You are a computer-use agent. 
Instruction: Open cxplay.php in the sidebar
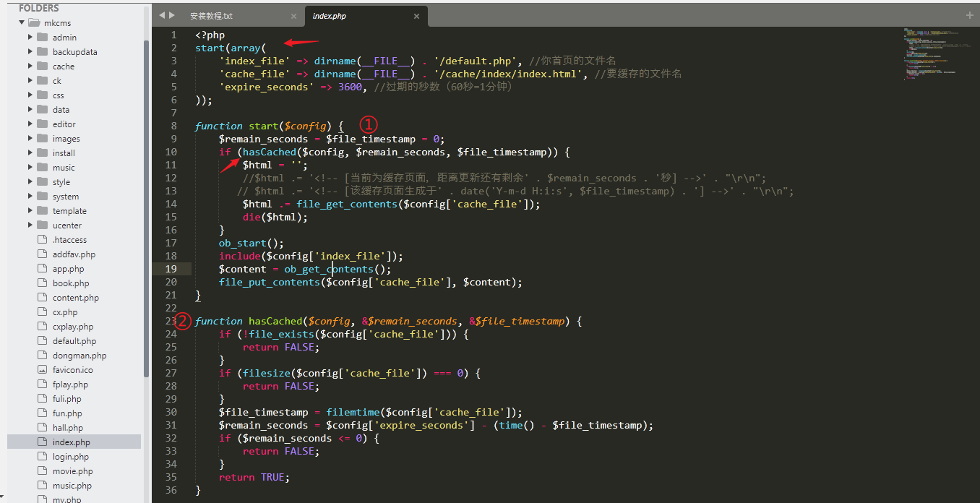[73, 327]
